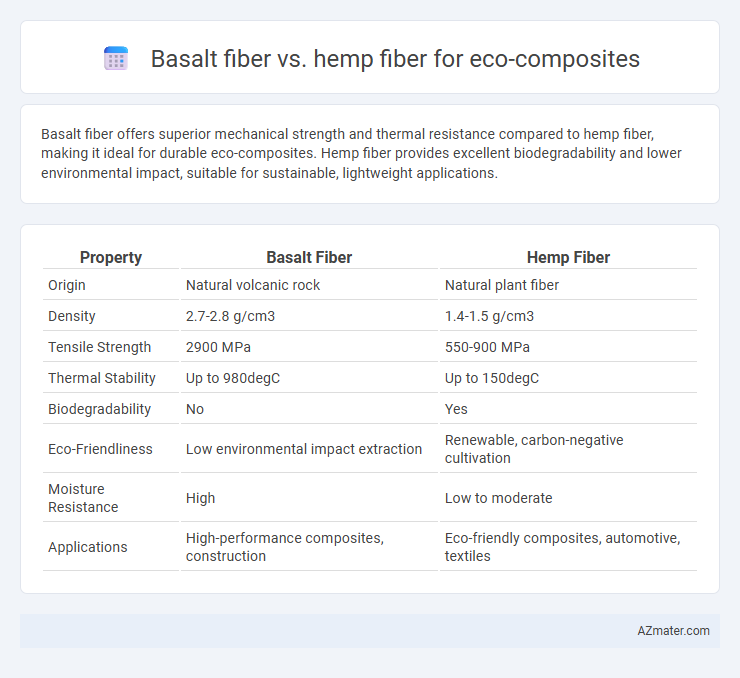This screenshot has width=740, height=678.
Task: Click the 'Natural volcanic rock' cell
Action: [x=253, y=285]
